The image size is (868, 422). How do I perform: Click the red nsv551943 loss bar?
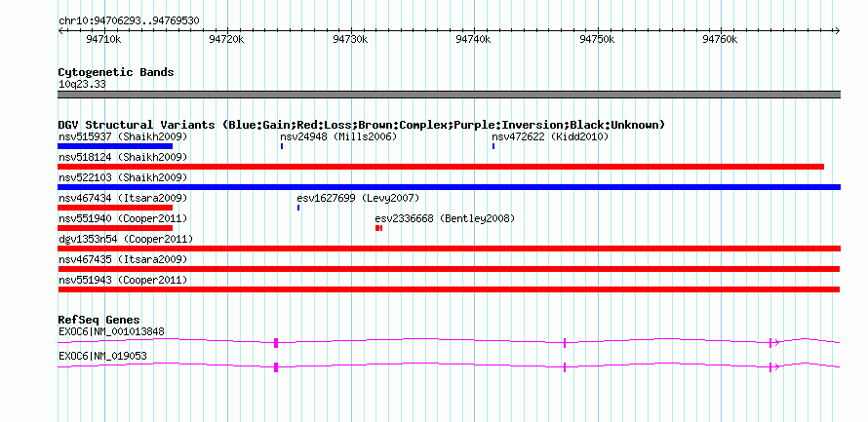[x=449, y=289]
